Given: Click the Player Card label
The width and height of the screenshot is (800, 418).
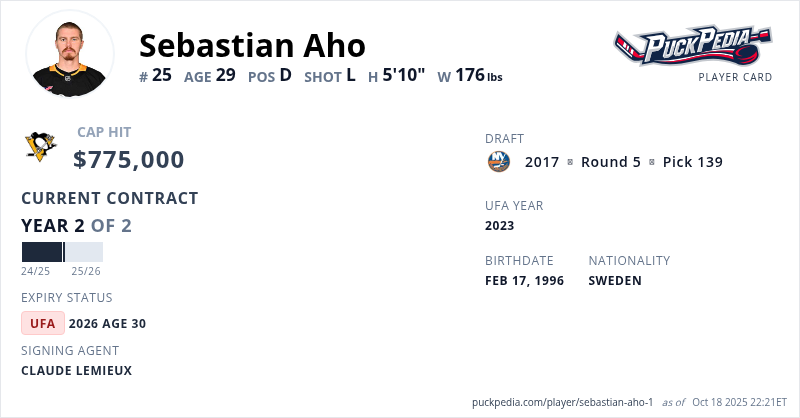Looking at the screenshot, I should [x=735, y=77].
